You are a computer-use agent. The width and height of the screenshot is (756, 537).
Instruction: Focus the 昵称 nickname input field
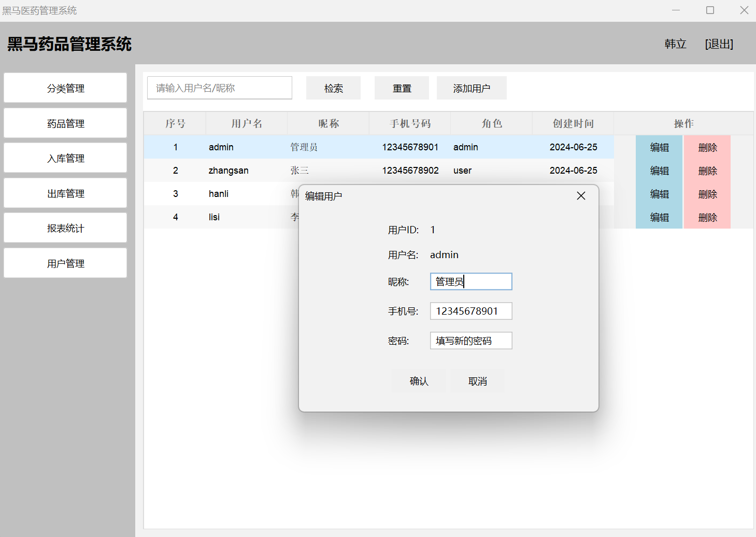pos(470,281)
